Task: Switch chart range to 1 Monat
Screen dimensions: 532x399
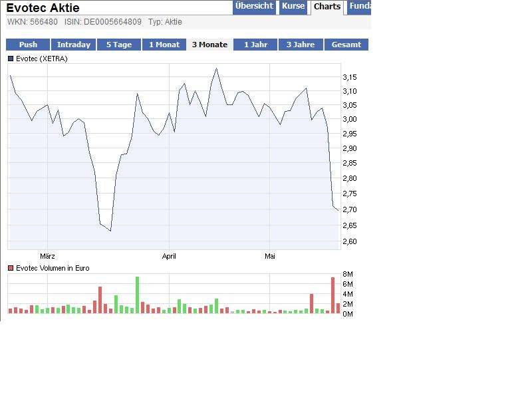Action: [x=164, y=45]
